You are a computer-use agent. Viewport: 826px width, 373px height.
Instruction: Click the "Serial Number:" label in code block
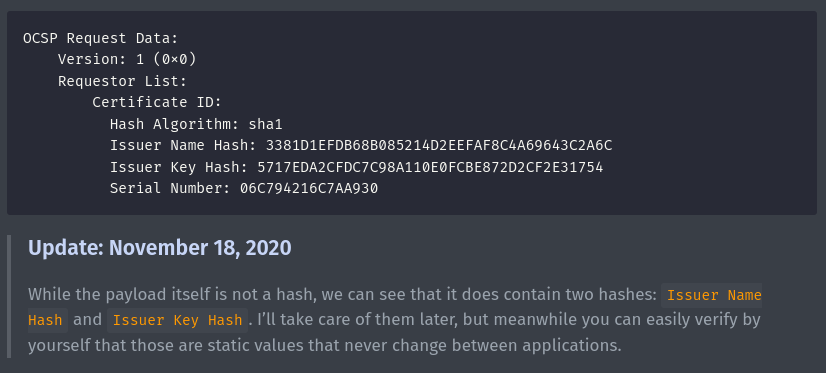click(x=170, y=188)
